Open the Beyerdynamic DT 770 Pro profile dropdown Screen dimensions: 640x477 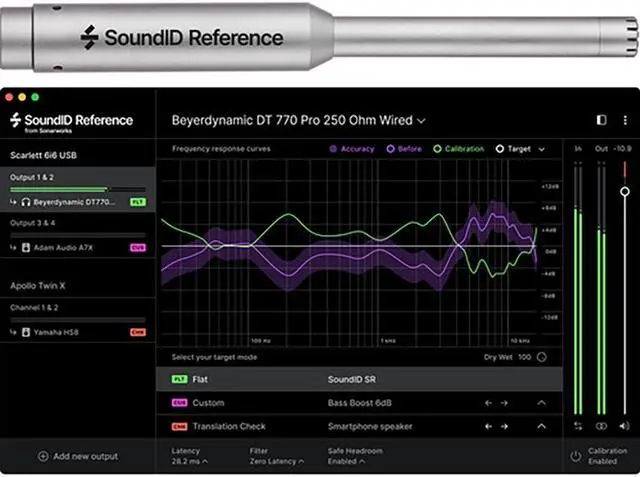[x=298, y=120]
